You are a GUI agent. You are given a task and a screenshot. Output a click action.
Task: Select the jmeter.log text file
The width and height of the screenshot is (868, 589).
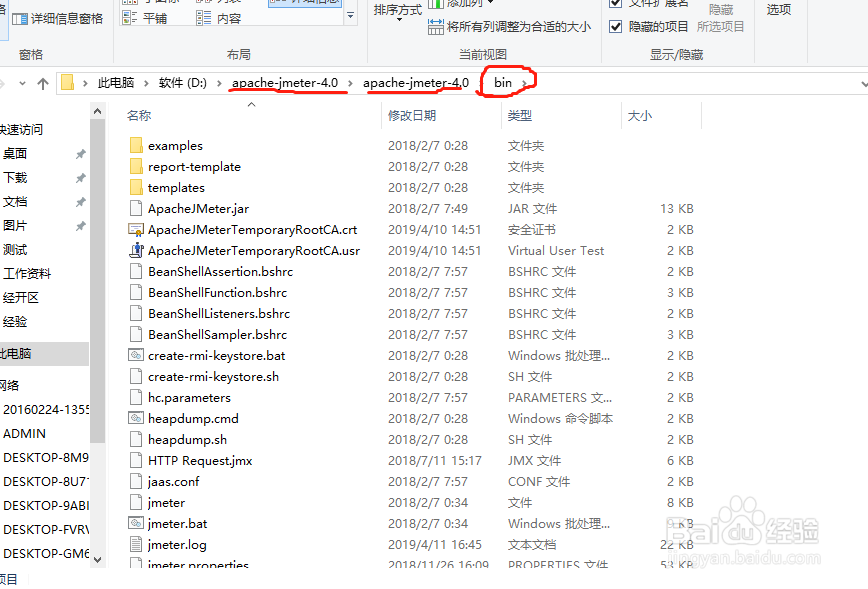click(178, 544)
